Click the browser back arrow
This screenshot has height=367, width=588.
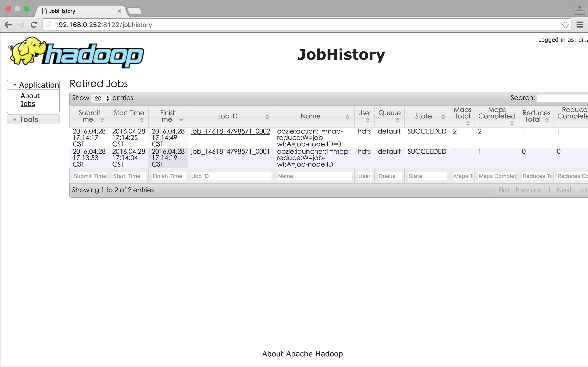pos(8,25)
